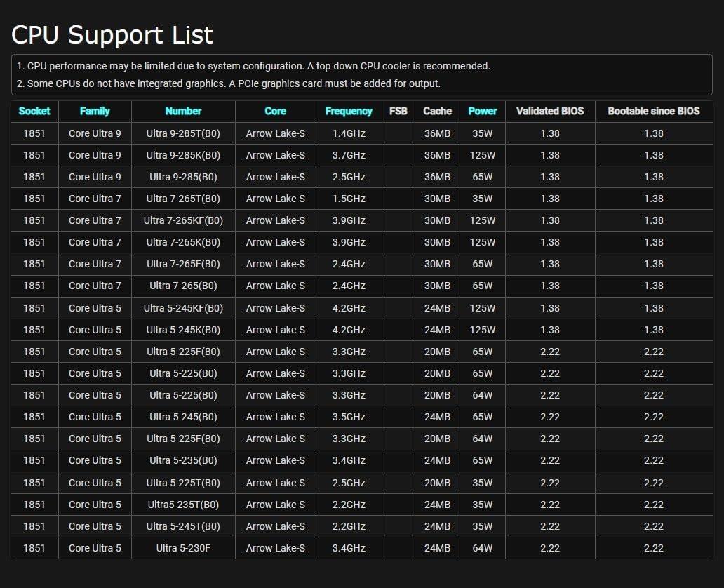Click the Ultra 7-265KF(B0) entry
Viewport: 724px width, 588px height.
tap(183, 220)
